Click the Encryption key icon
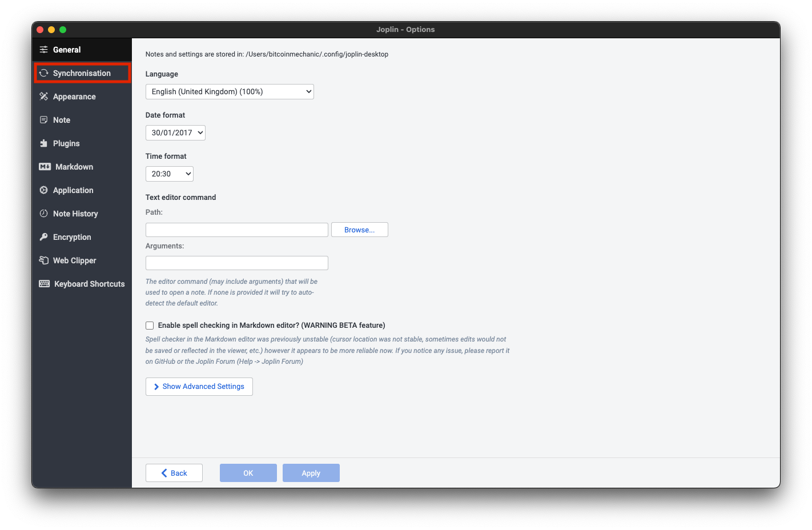This screenshot has width=812, height=530. coord(43,237)
